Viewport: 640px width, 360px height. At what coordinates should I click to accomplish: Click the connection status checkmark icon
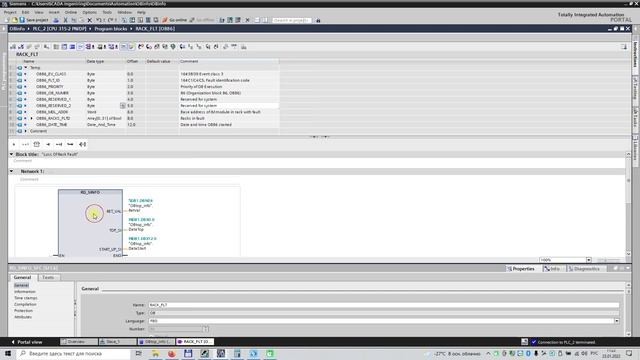pyautogui.click(x=533, y=342)
